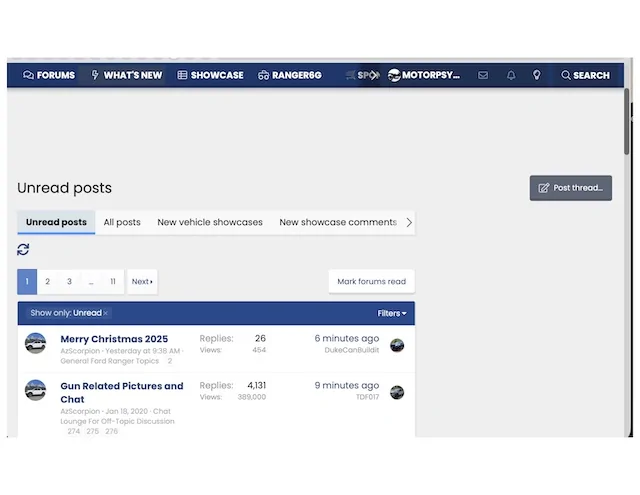Open the Filters dropdown
The image size is (640, 495).
click(392, 313)
